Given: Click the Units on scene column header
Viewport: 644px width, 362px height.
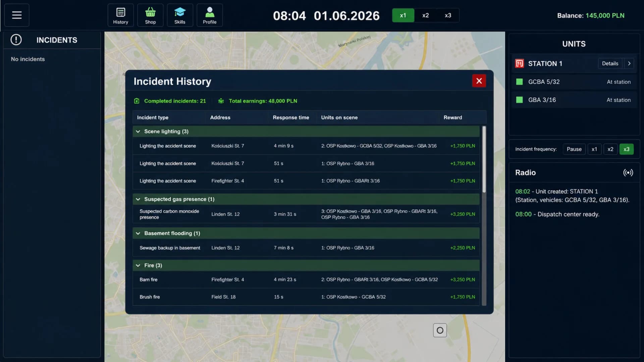Looking at the screenshot, I should (x=339, y=117).
